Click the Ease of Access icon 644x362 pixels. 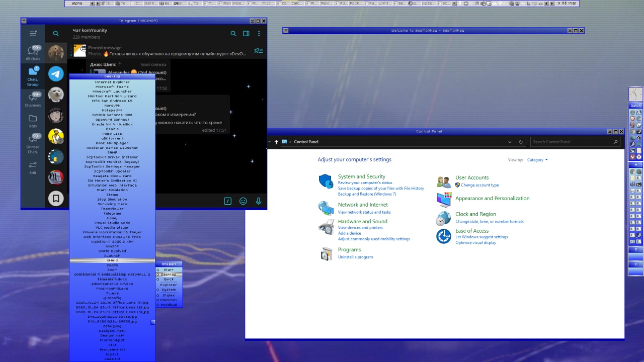pos(443,236)
